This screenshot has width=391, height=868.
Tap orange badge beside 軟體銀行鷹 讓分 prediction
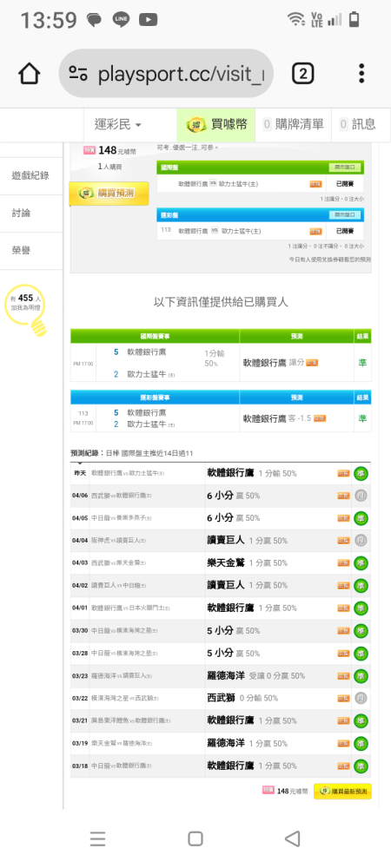312,363
